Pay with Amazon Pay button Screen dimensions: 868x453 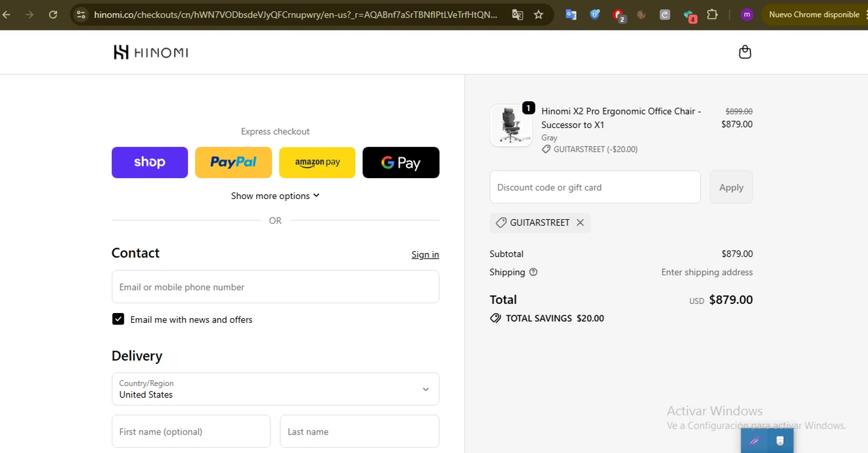[x=317, y=163]
